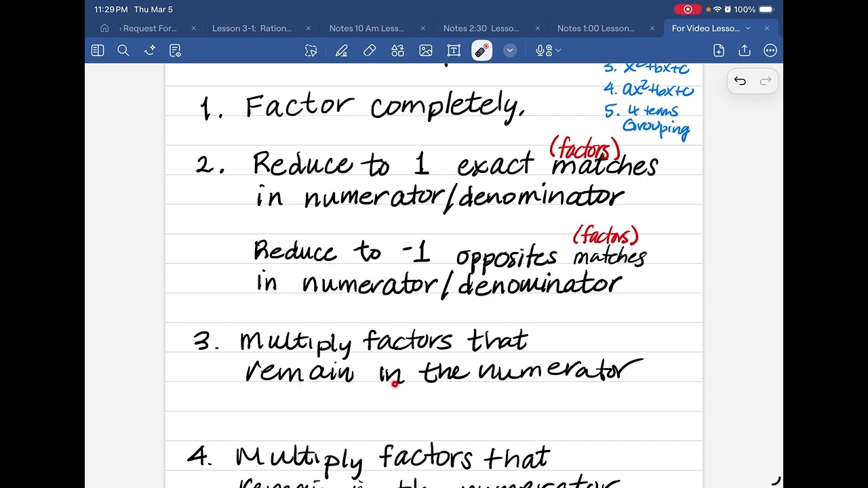Open the home library icon

tap(104, 28)
